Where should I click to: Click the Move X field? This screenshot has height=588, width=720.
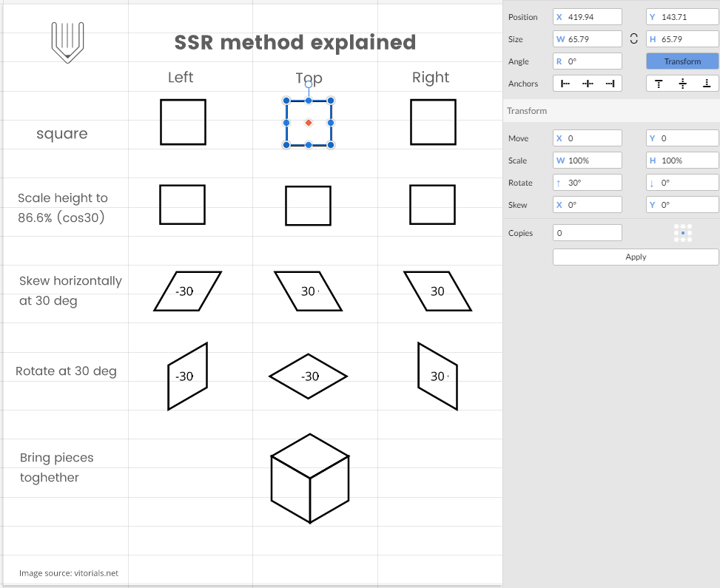[x=588, y=138]
